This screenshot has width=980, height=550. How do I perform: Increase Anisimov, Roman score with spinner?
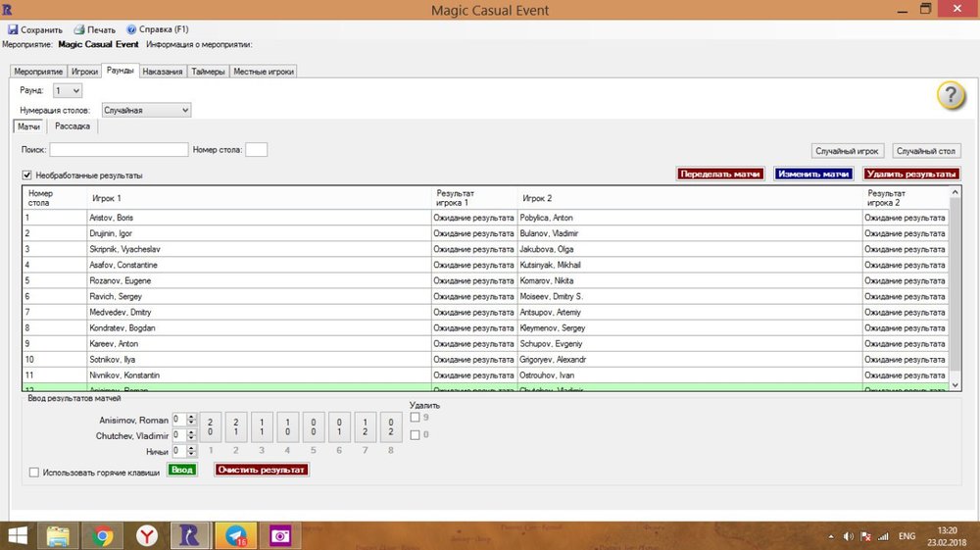191,417
